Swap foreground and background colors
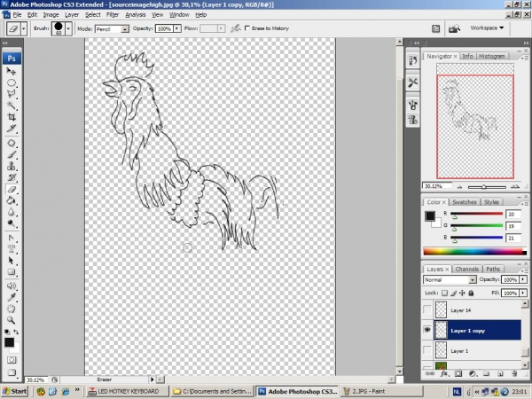 16,332
